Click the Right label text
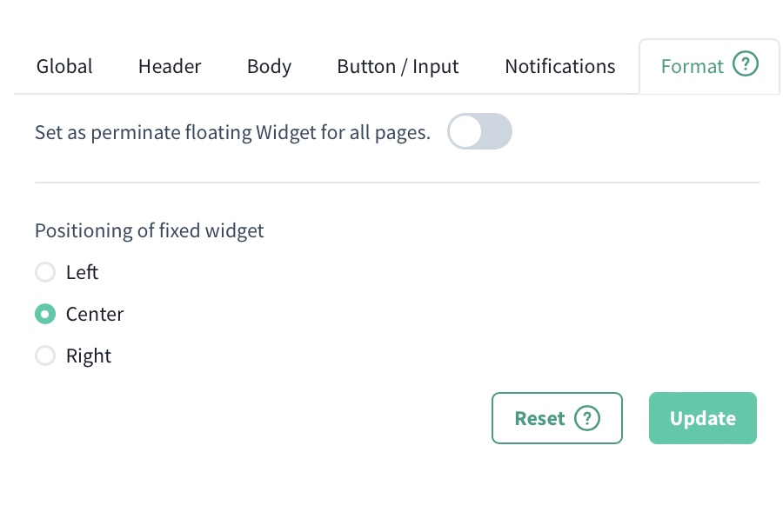 tap(89, 356)
